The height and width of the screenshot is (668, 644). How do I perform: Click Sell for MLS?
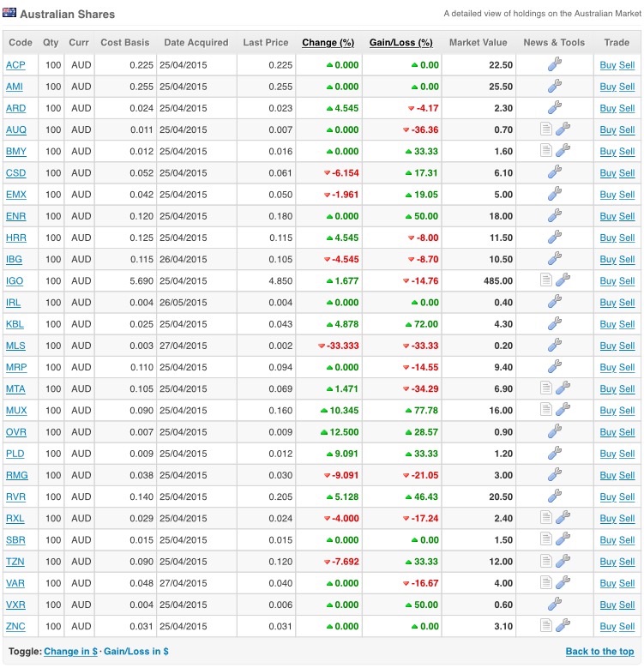[x=627, y=346]
